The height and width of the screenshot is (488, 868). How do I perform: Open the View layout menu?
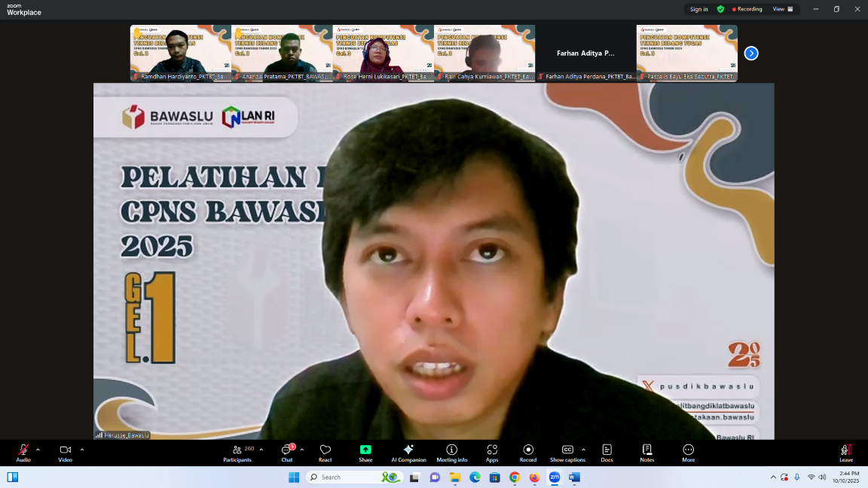[x=783, y=9]
